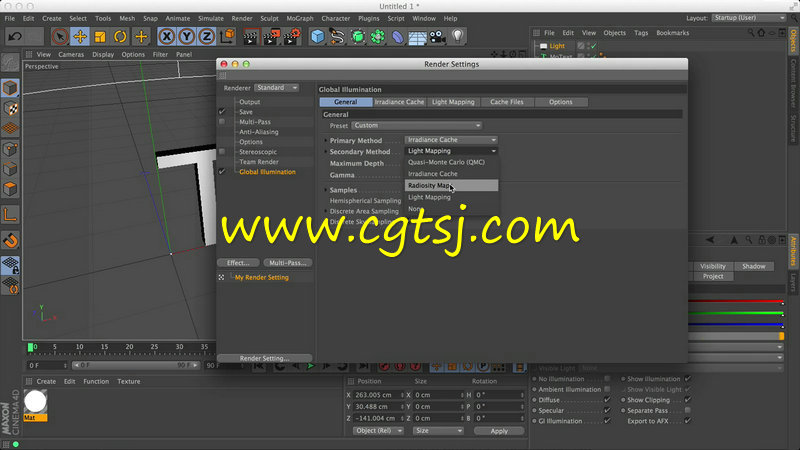The height and width of the screenshot is (450, 800).
Task: Enable the Stereoscopic checkbox
Action: pyautogui.click(x=222, y=152)
